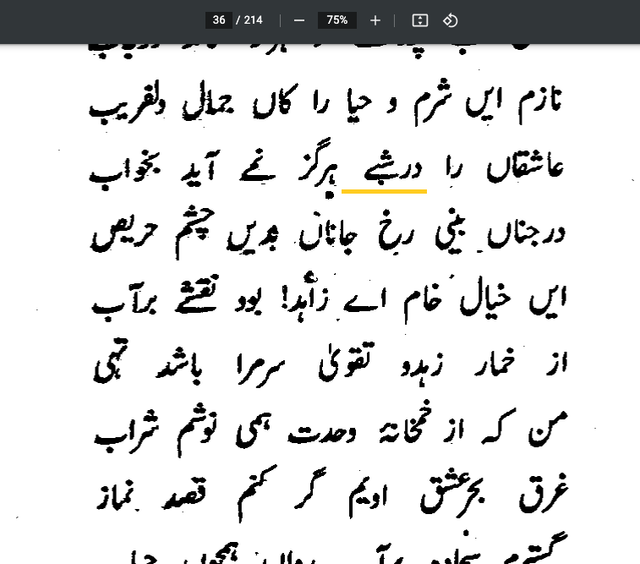
Task: Click the word وحدت in the poem
Action: click(322, 433)
